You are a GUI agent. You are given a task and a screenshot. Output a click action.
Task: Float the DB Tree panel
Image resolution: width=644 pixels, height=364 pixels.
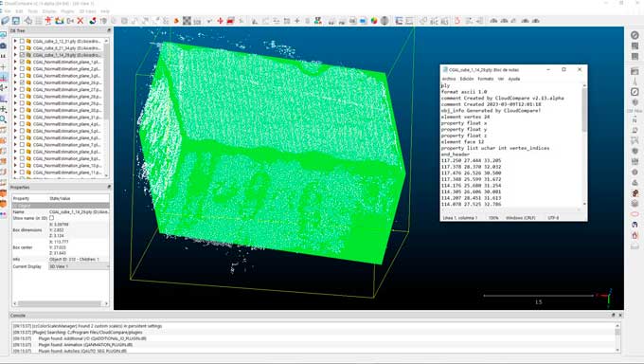109,30
